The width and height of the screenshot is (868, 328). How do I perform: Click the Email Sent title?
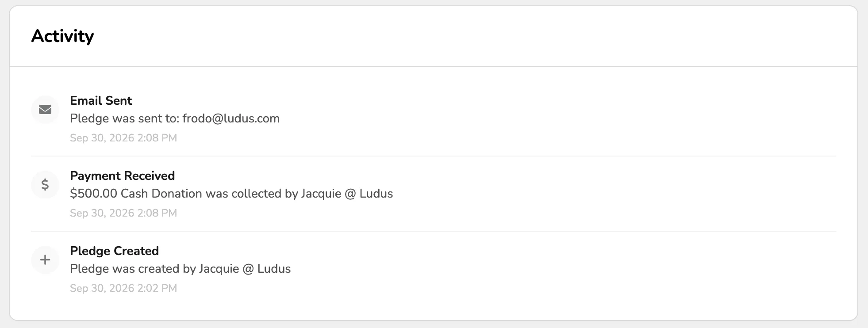[x=101, y=101]
